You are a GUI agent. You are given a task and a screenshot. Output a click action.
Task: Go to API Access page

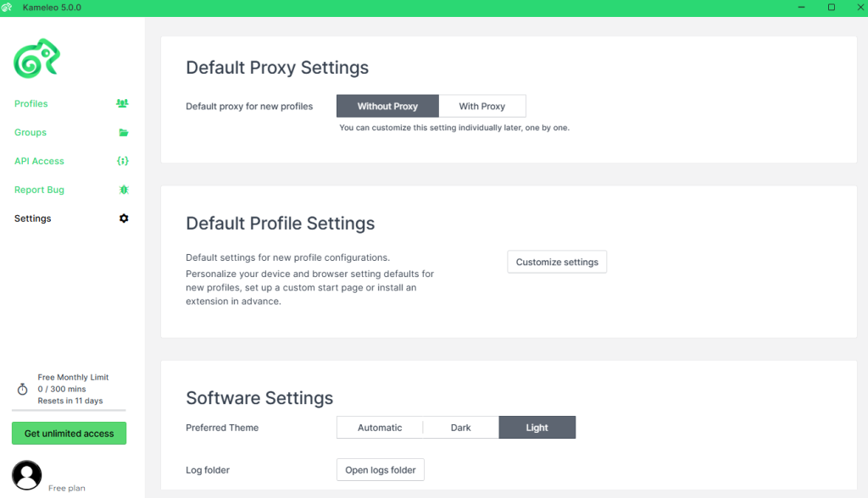[x=39, y=161]
